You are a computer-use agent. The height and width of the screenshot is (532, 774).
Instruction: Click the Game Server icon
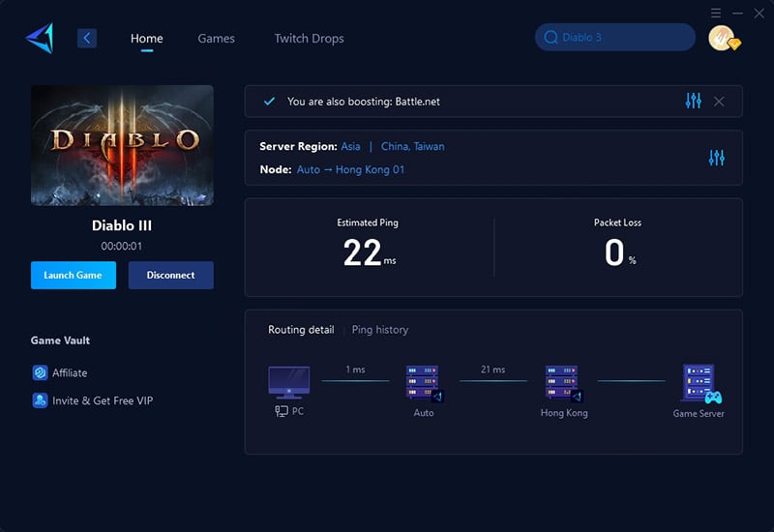pos(701,383)
